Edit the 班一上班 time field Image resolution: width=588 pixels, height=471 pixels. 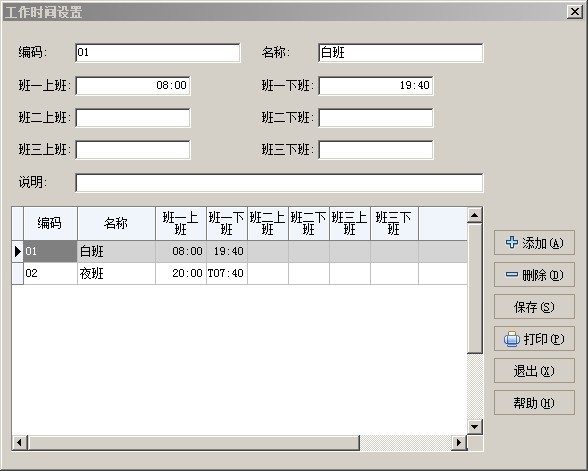pos(133,86)
